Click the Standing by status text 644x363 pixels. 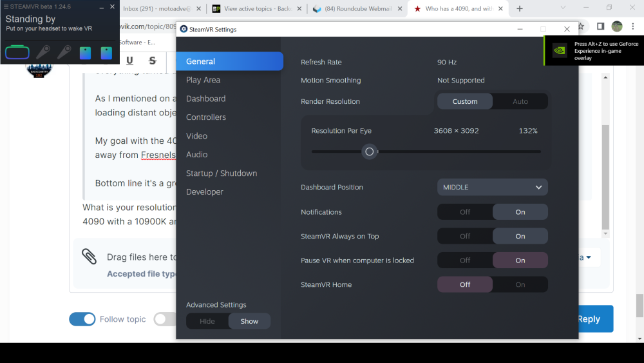pos(30,19)
